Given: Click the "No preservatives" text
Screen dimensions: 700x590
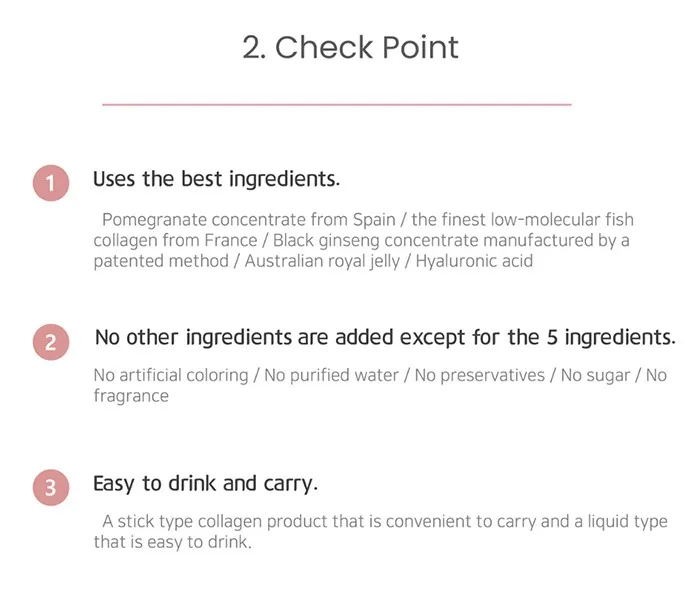Looking at the screenshot, I should tap(484, 375).
